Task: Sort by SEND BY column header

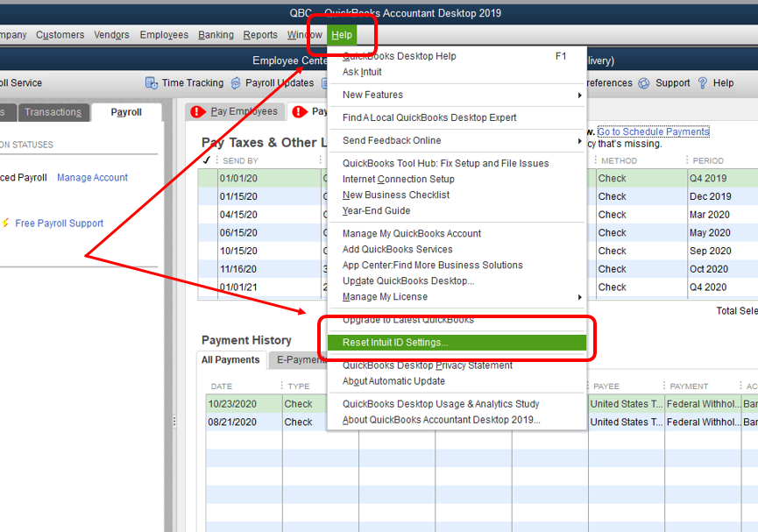Action: [x=240, y=160]
